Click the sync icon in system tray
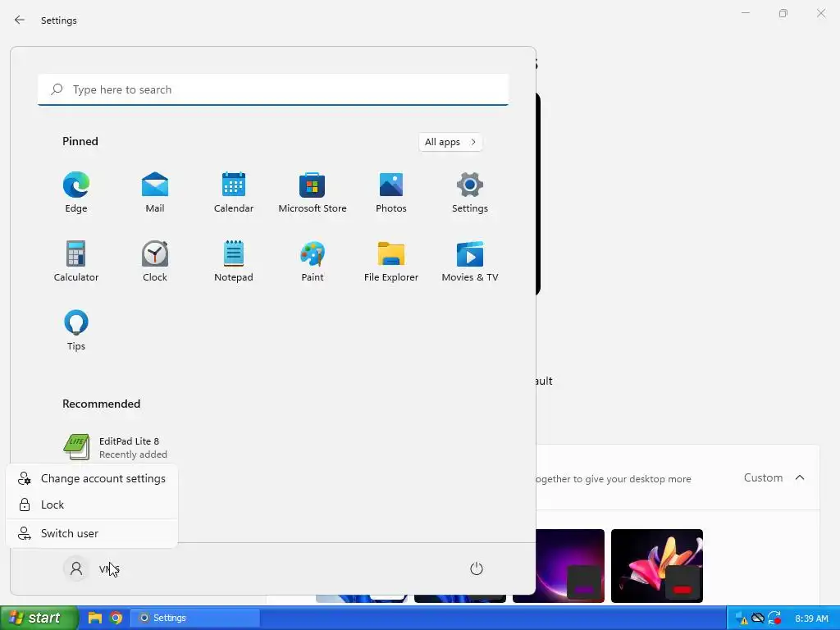840x630 pixels. 774,619
